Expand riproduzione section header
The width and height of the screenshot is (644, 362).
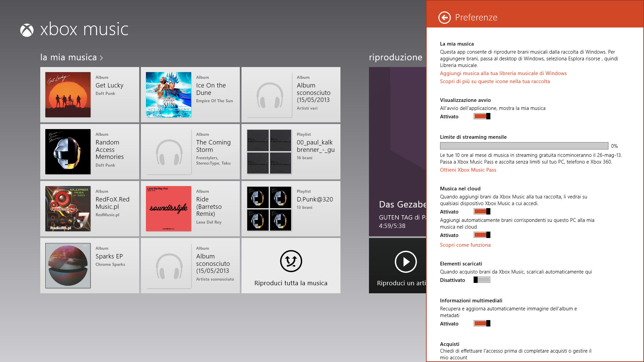(396, 57)
